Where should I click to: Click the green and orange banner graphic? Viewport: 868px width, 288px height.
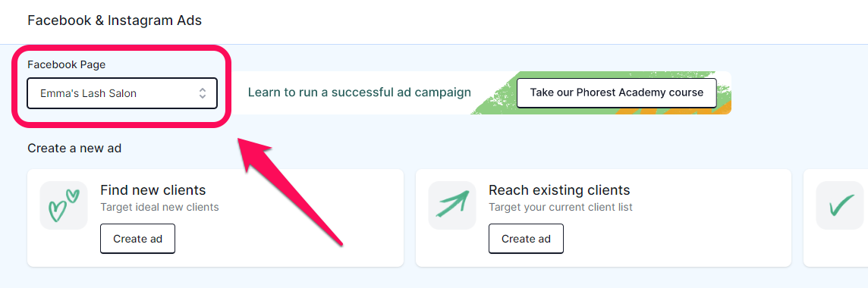pyautogui.click(x=601, y=93)
